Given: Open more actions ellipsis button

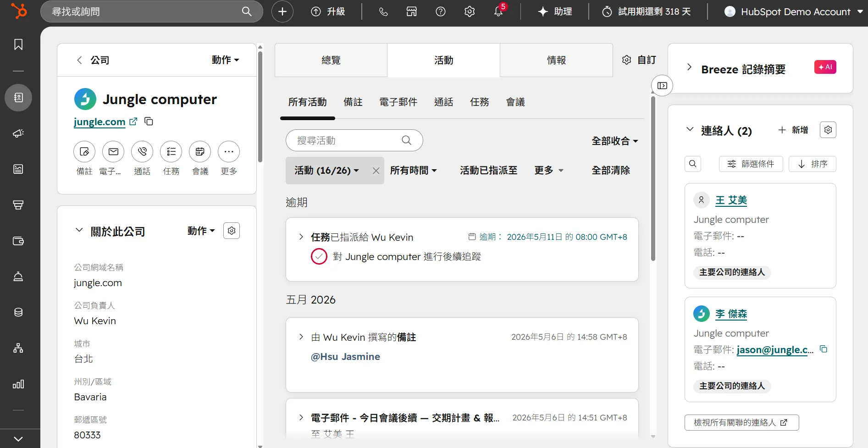Looking at the screenshot, I should click(229, 152).
